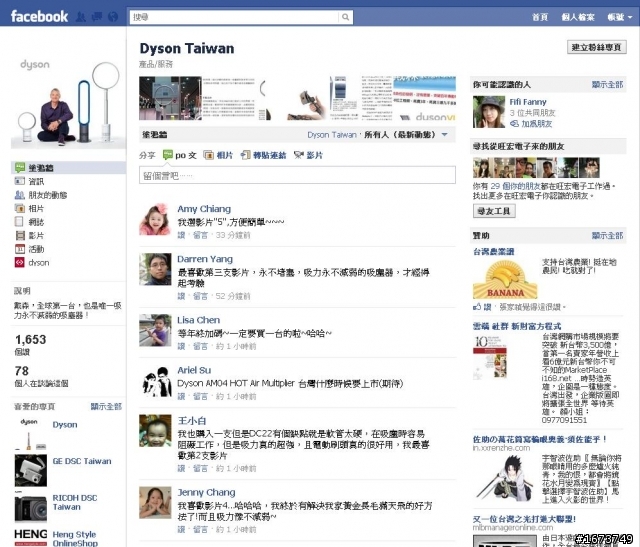The width and height of the screenshot is (640, 547).
Task: Click Fifi Fanny's photo thumbnail
Action: pos(489,112)
